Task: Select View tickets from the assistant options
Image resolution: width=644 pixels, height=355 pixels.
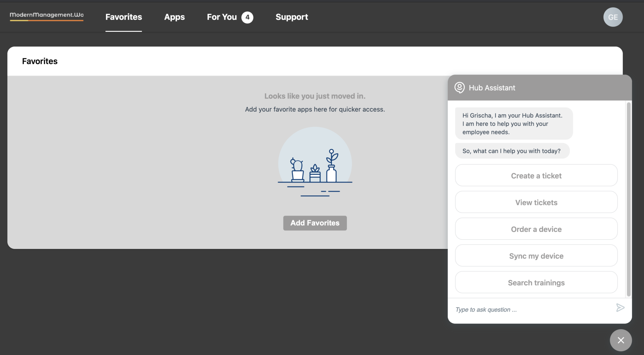Action: click(536, 202)
